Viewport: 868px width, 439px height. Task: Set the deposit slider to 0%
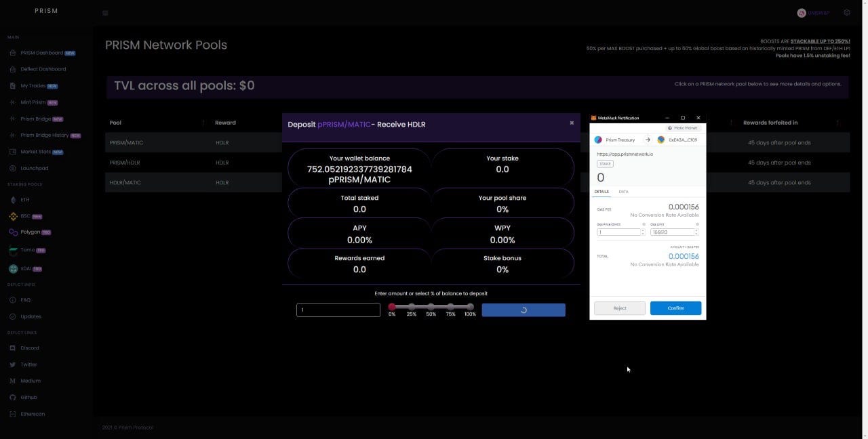(392, 307)
